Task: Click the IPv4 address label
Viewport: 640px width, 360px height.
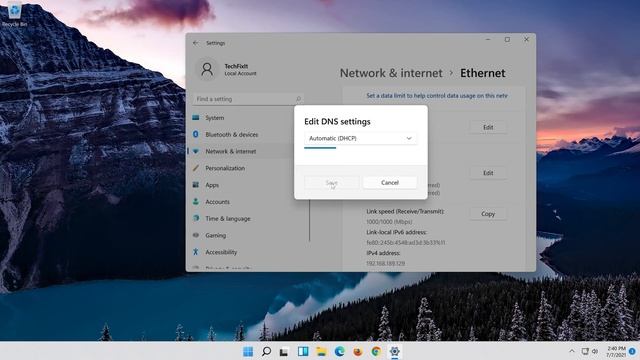Action: [x=383, y=253]
